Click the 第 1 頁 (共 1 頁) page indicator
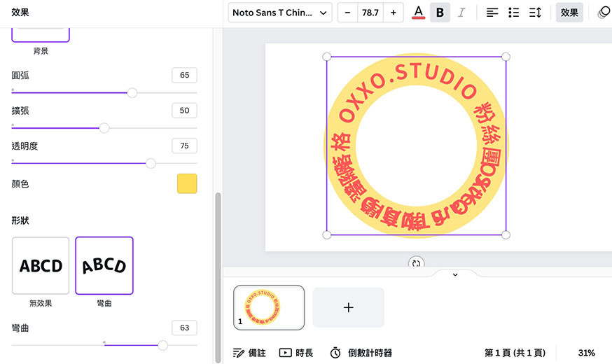This screenshot has width=612, height=364. [515, 353]
